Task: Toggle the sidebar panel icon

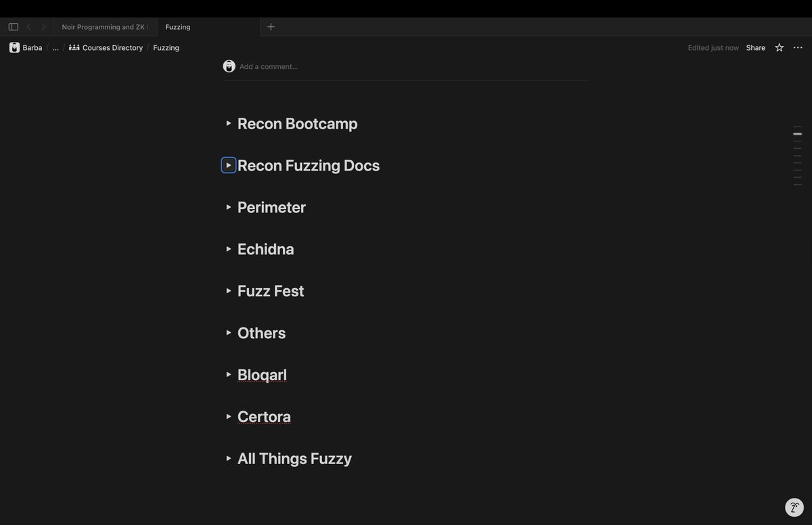Action: click(14, 27)
